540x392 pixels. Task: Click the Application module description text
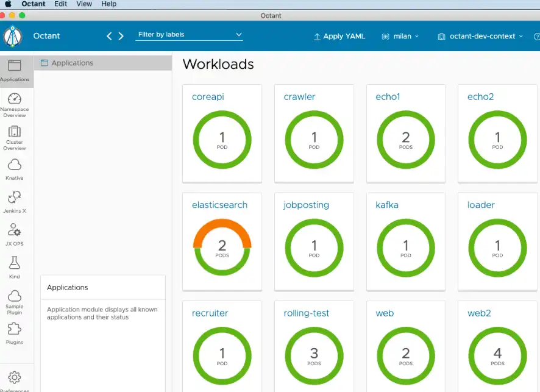pyautogui.click(x=102, y=313)
